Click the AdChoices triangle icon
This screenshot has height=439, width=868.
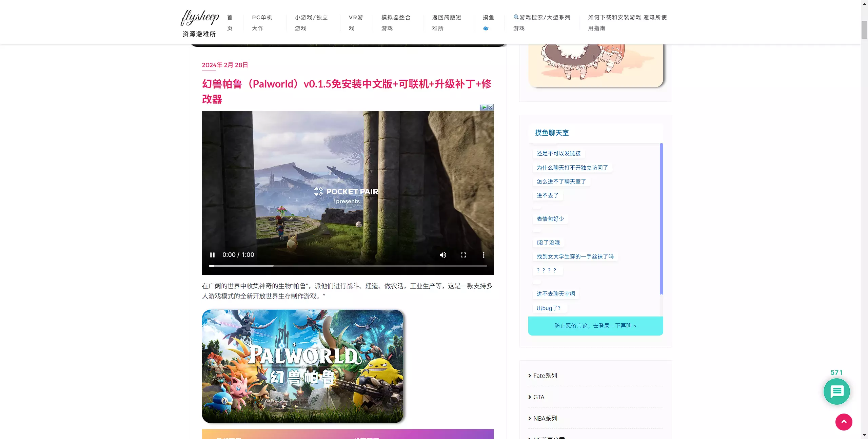point(484,107)
